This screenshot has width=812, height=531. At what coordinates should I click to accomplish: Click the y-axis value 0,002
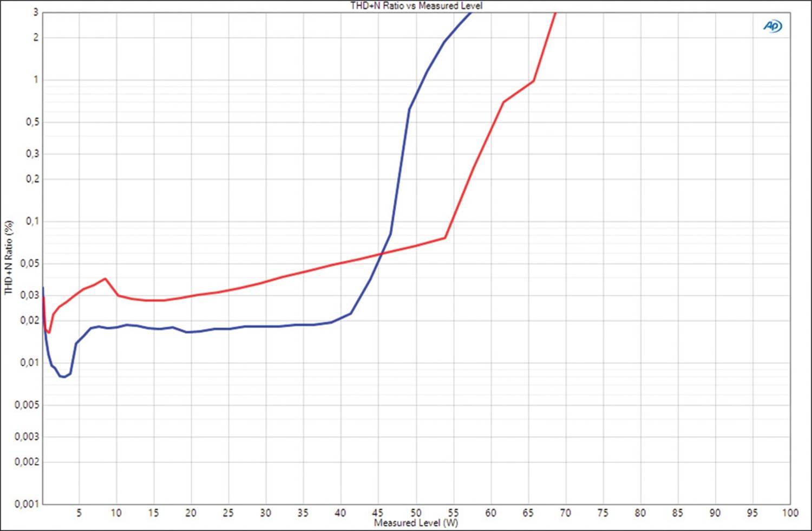point(27,462)
